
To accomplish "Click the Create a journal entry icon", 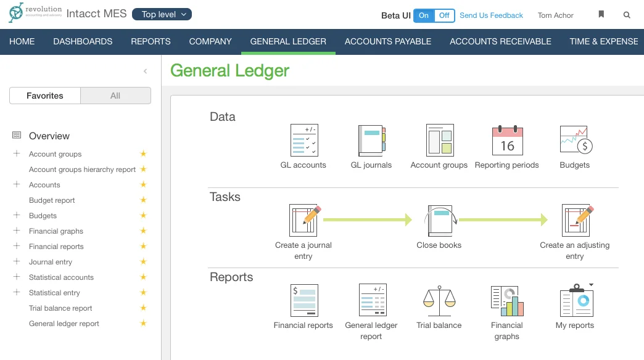I will [x=305, y=220].
